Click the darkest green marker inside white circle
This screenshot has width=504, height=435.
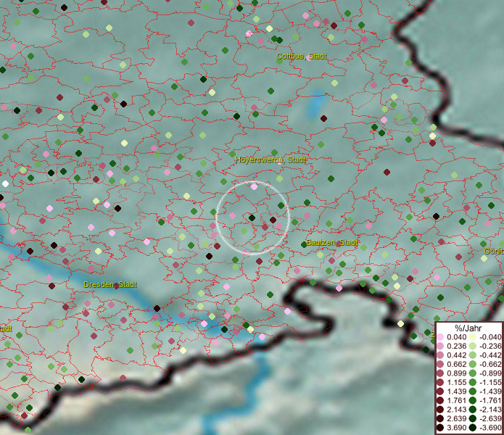pyautogui.click(x=252, y=217)
